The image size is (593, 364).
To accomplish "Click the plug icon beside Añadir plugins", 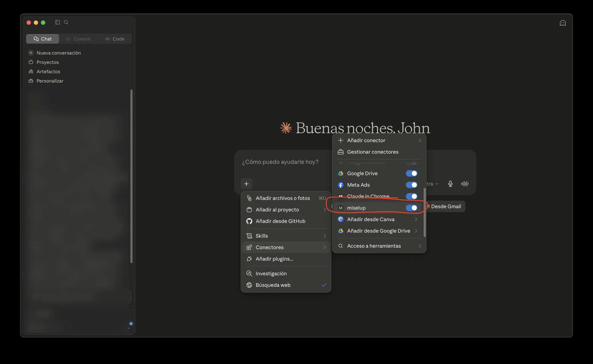I will point(249,259).
